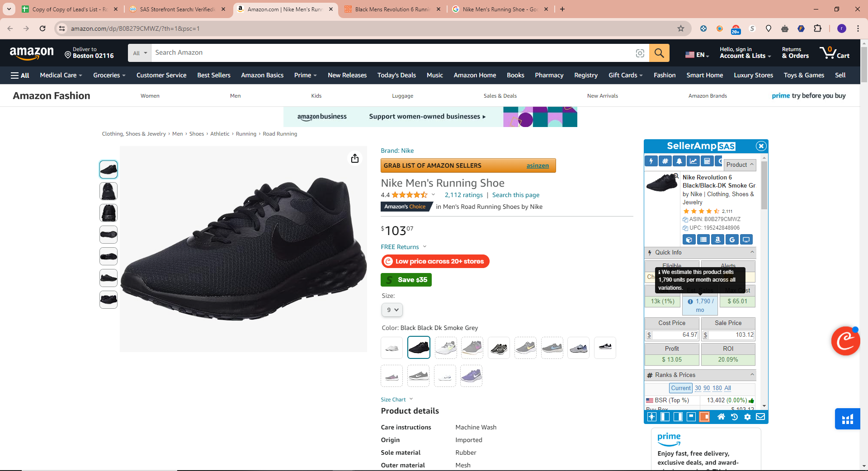Select the purple shoe color swatch
Screen dimensions: 868x471
[472, 376]
